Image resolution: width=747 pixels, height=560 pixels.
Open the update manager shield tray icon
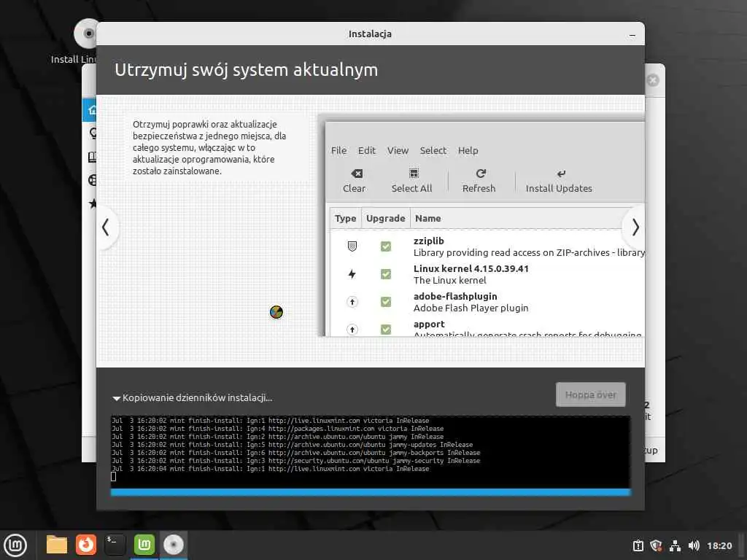[x=656, y=545]
